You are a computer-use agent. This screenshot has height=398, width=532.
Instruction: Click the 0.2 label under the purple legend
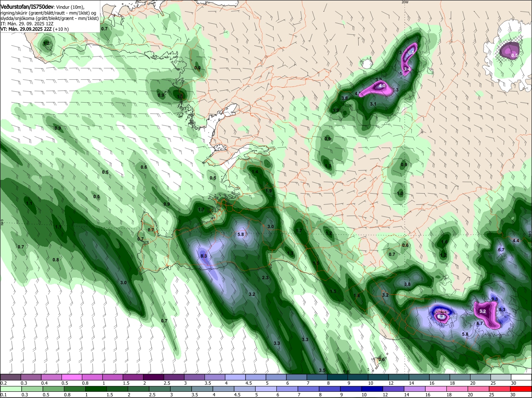(3, 383)
